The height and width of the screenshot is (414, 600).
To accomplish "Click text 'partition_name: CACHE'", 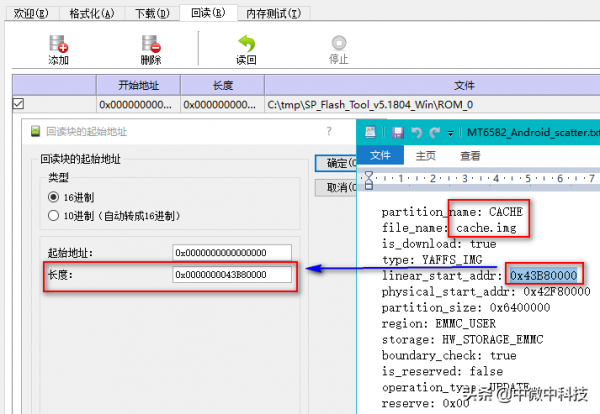I will (452, 212).
